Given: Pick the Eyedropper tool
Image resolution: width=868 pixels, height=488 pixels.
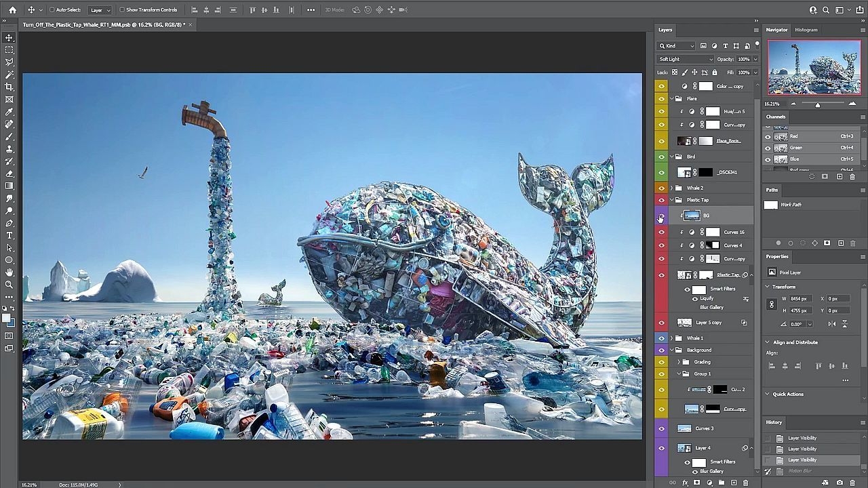Looking at the screenshot, I should click(9, 112).
